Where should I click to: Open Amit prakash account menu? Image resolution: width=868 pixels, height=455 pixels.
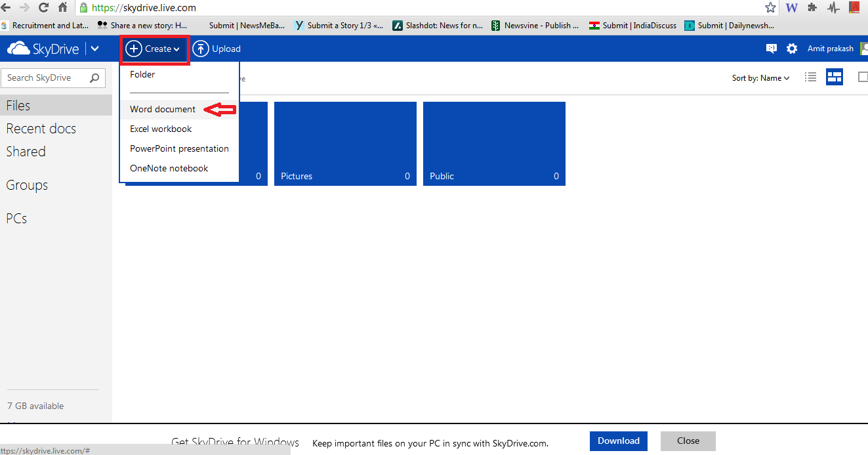pos(831,49)
